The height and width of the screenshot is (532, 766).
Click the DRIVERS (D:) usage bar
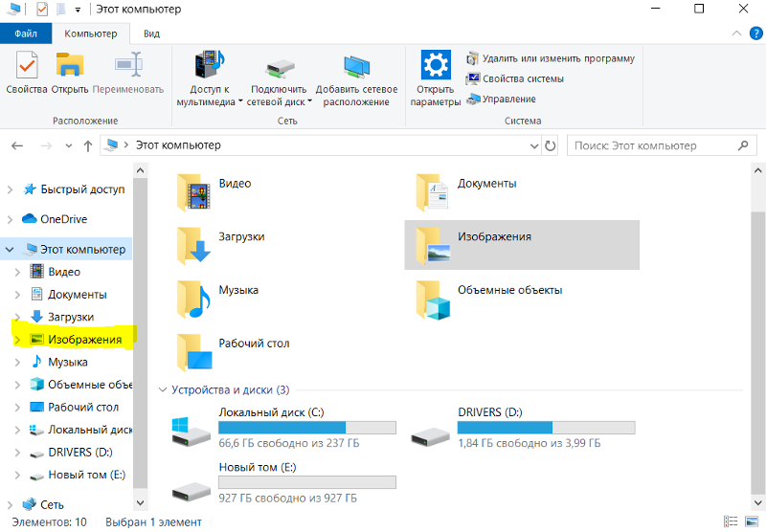(x=546, y=428)
